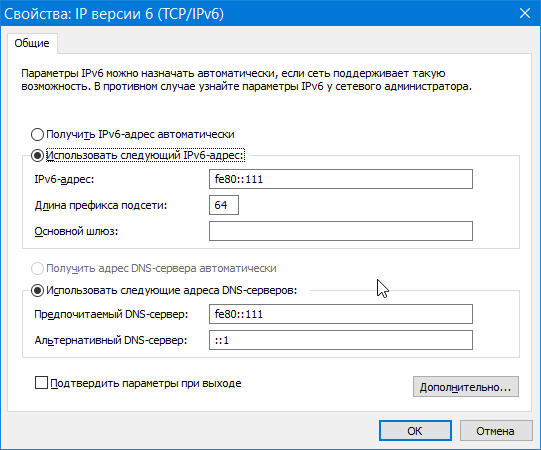Click the Альтернативный DNS-сервер: text label
Screen dimensions: 541x450
[x=111, y=340]
